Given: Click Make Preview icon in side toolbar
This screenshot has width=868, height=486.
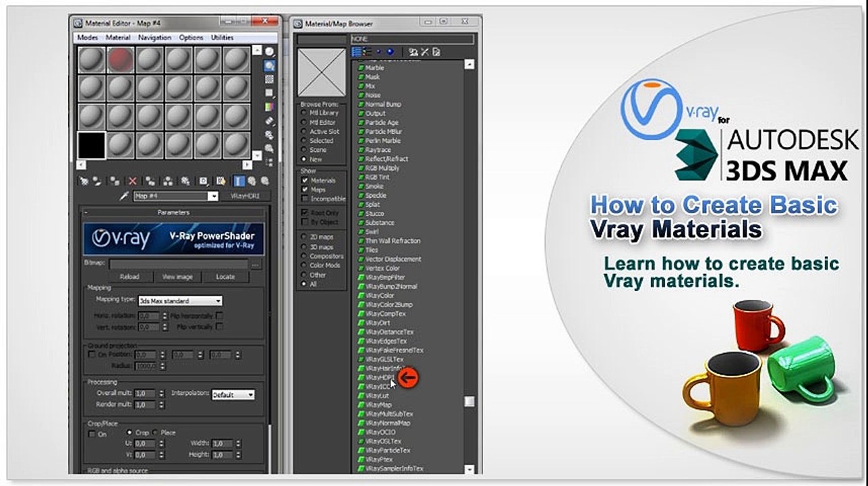Looking at the screenshot, I should click(x=270, y=121).
